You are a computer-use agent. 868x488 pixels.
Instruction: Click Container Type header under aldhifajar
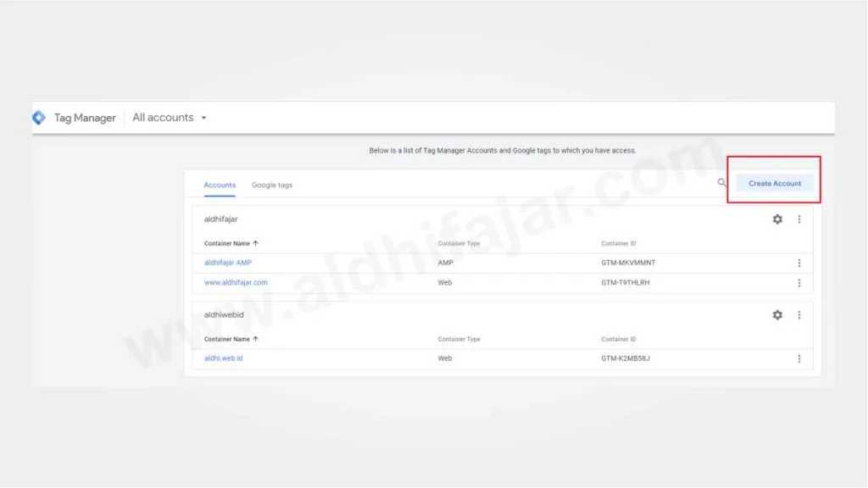459,243
